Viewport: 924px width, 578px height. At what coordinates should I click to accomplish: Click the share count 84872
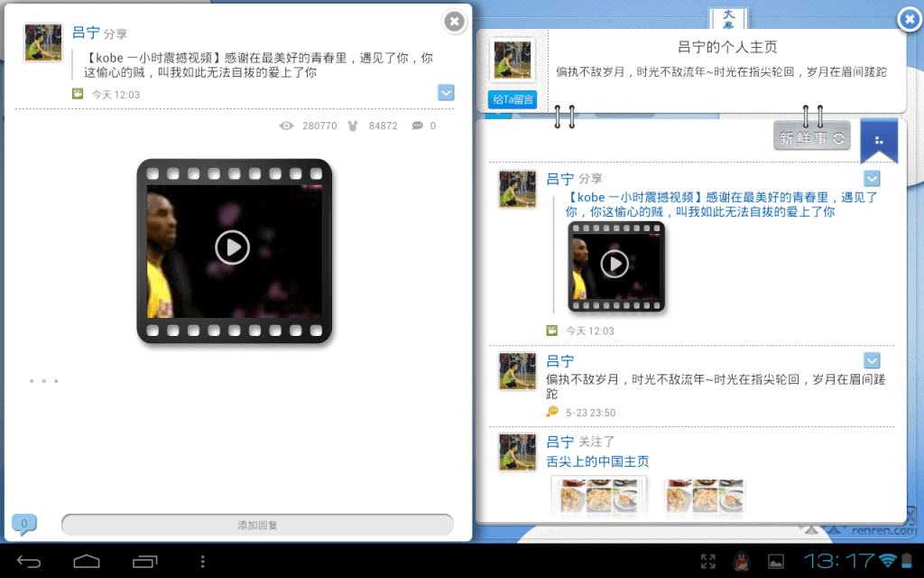[x=383, y=126]
